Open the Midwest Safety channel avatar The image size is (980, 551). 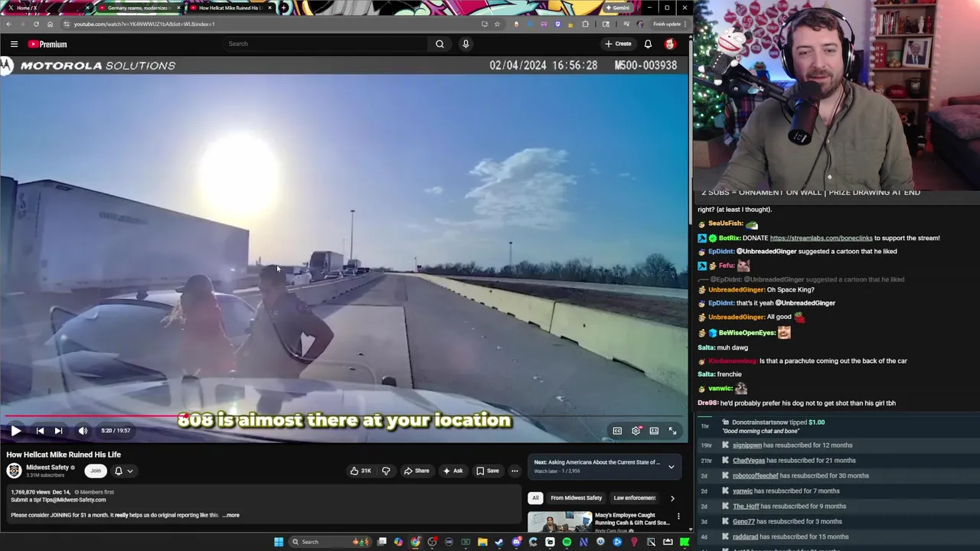(14, 471)
